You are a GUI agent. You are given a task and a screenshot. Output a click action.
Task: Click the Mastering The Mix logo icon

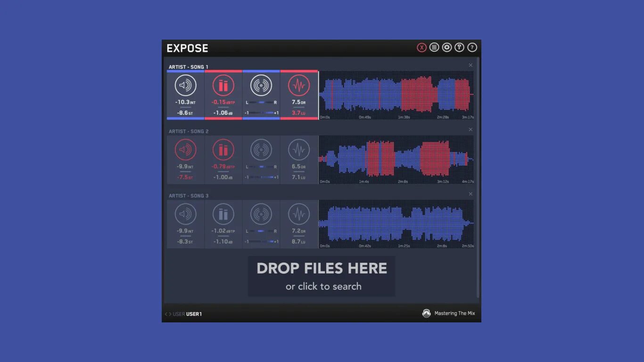[427, 313]
